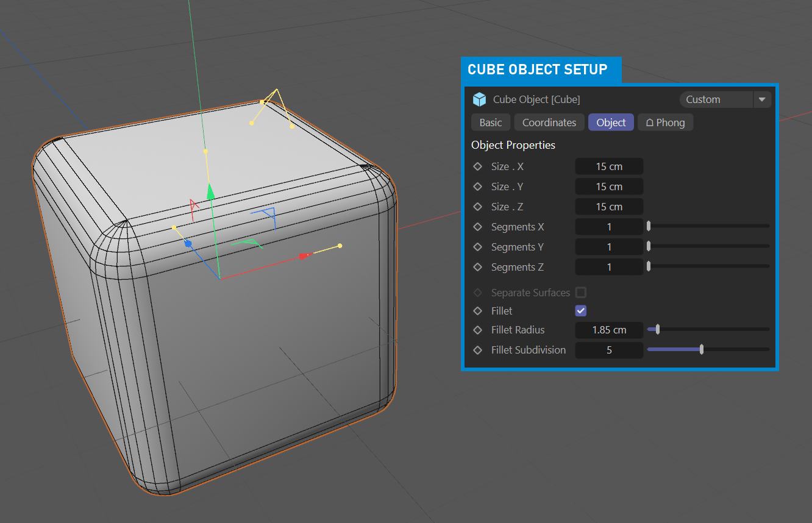Image resolution: width=812 pixels, height=523 pixels.
Task: Click the green Y-axis arrow handle
Action: click(210, 192)
